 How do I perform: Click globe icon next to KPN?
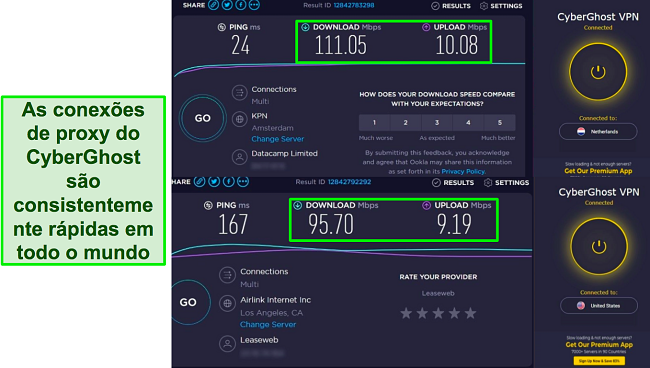[x=240, y=119]
